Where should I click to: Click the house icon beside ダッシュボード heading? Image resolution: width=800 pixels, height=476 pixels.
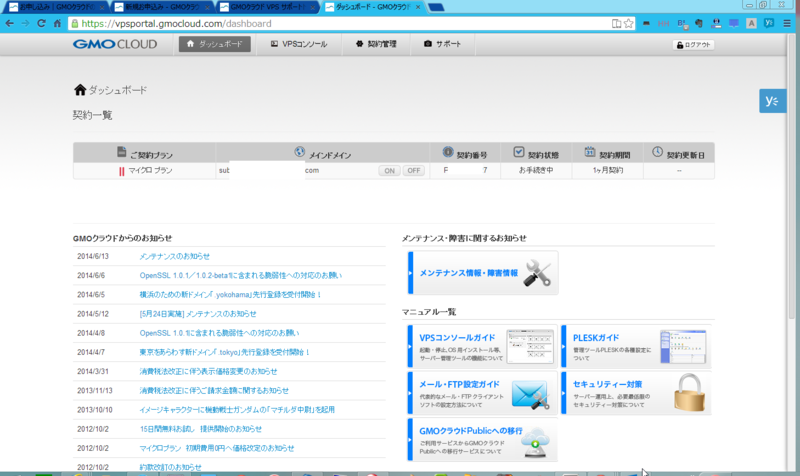80,90
